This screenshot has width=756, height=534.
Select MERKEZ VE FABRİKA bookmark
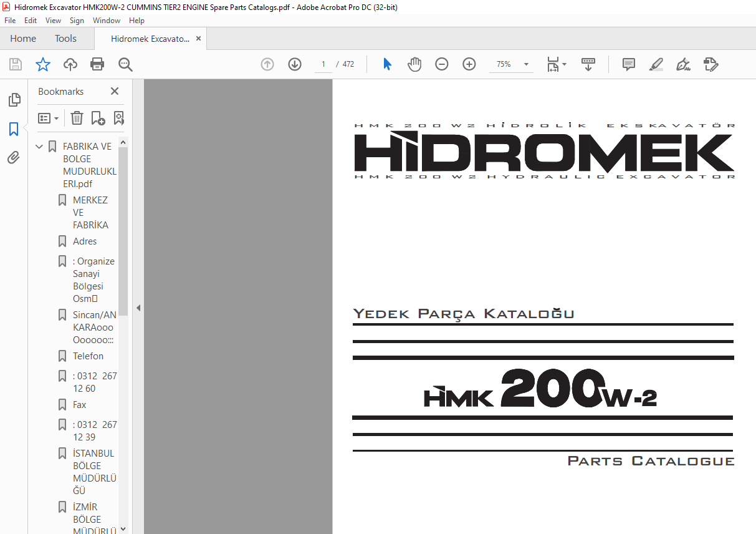(91, 213)
